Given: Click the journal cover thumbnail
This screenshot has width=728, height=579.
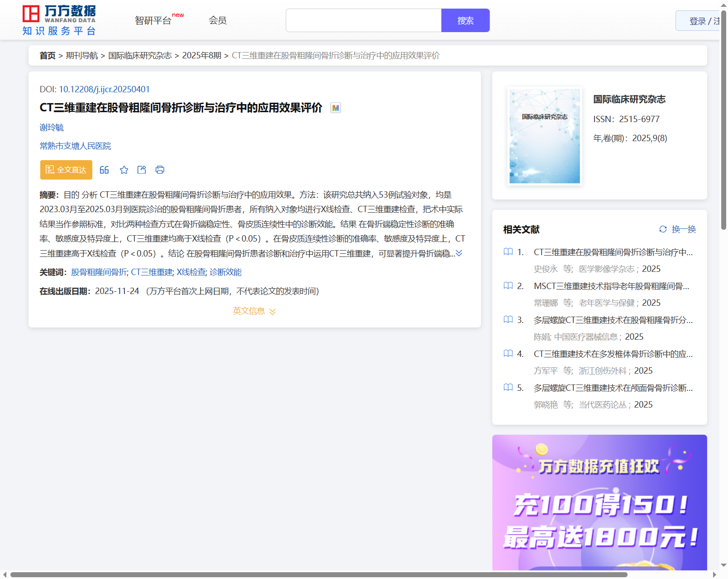Looking at the screenshot, I should (544, 136).
